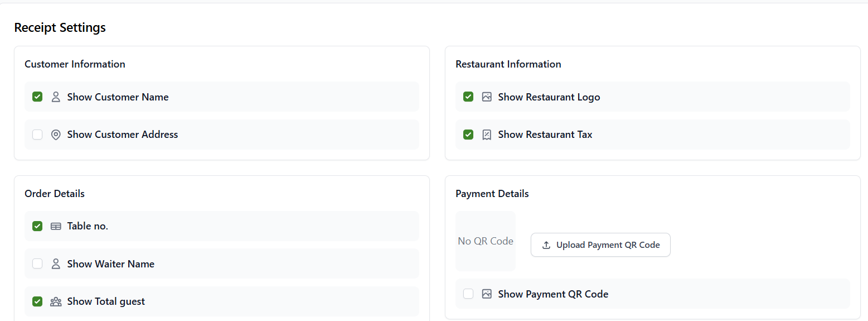Click the location pin icon for Customer Address

(x=56, y=135)
